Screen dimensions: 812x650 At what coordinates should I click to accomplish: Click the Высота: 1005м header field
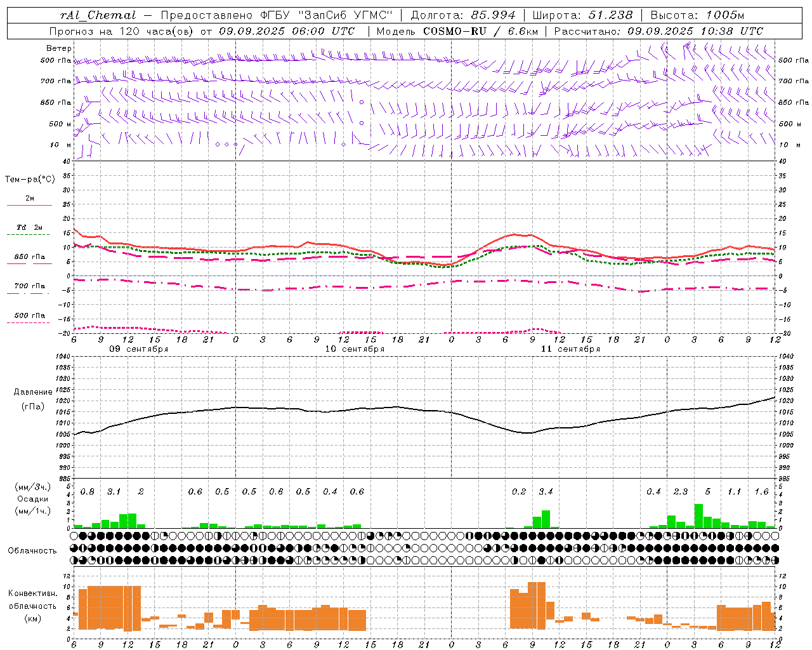click(697, 15)
